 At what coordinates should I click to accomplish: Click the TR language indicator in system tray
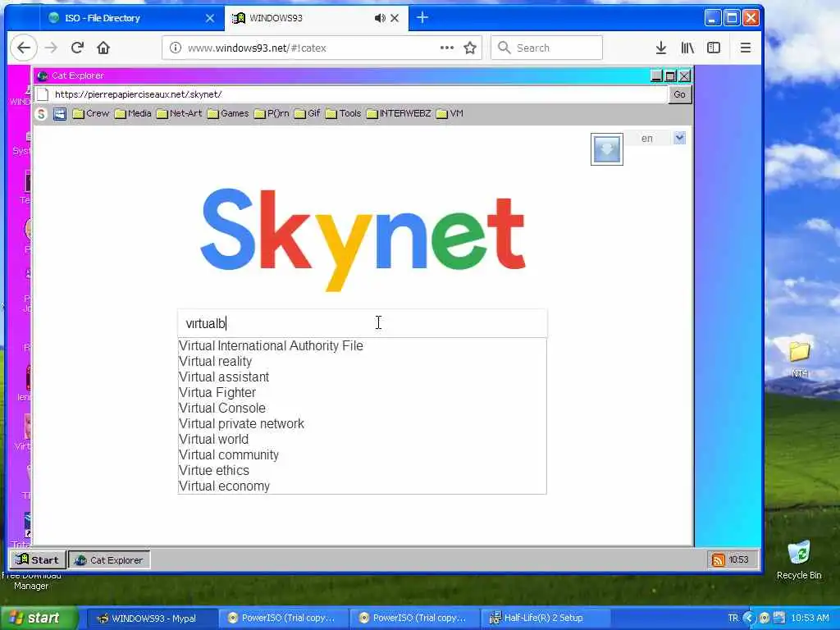[x=733, y=619]
